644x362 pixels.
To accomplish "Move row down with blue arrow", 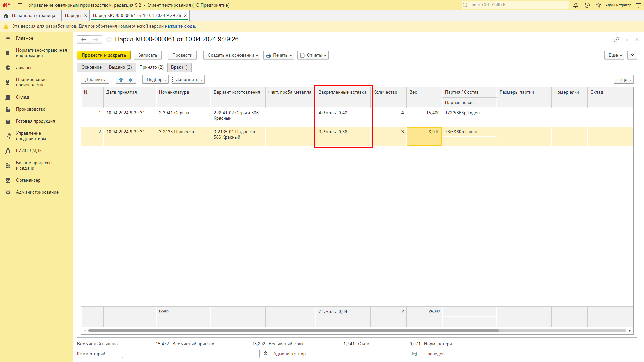I will coord(131,79).
